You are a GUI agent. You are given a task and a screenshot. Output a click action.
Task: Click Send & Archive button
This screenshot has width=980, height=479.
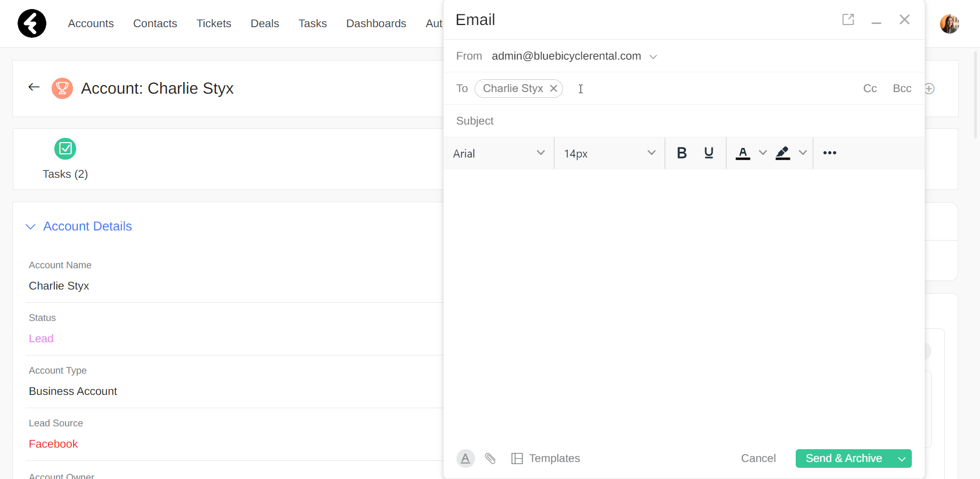(844, 459)
